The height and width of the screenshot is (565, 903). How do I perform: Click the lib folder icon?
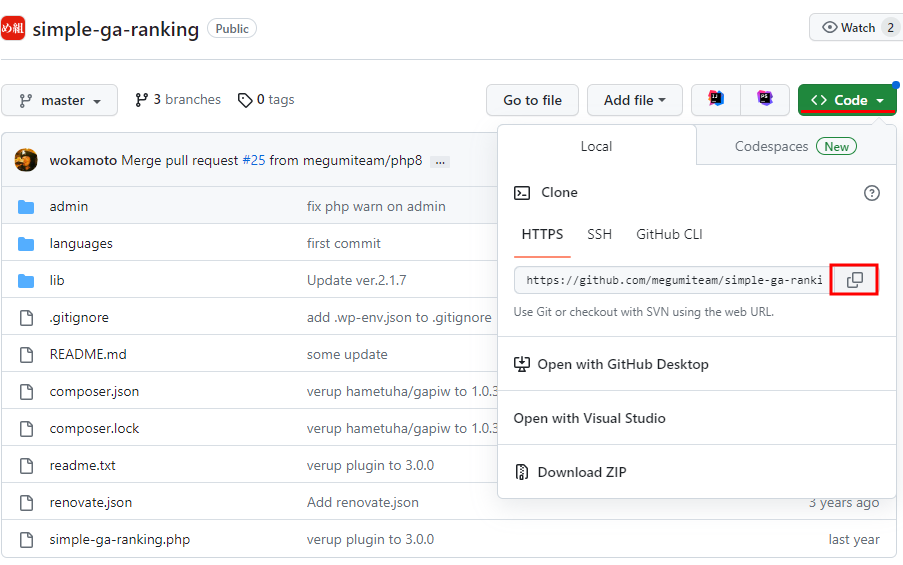pyautogui.click(x=26, y=280)
